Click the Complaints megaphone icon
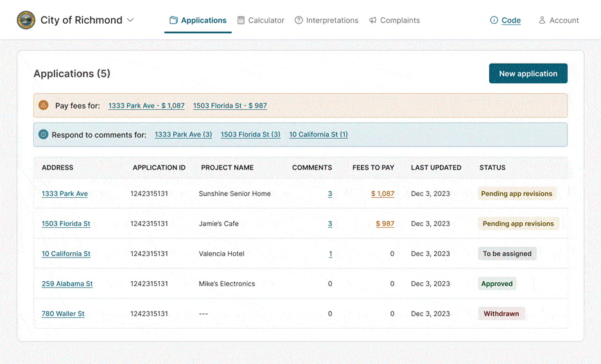Screen dimensions: 601x364 tap(372, 21)
